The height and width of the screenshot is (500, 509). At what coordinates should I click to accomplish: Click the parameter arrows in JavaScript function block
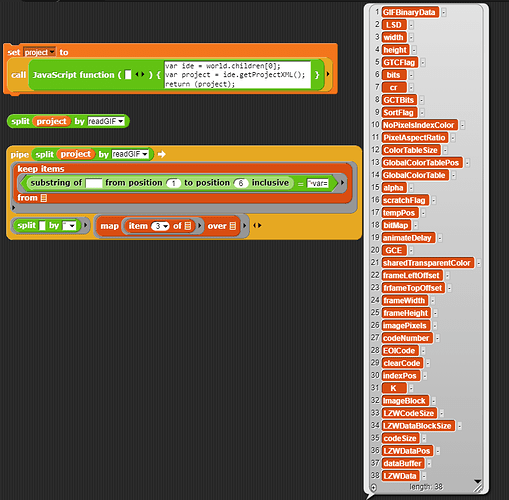click(x=140, y=75)
